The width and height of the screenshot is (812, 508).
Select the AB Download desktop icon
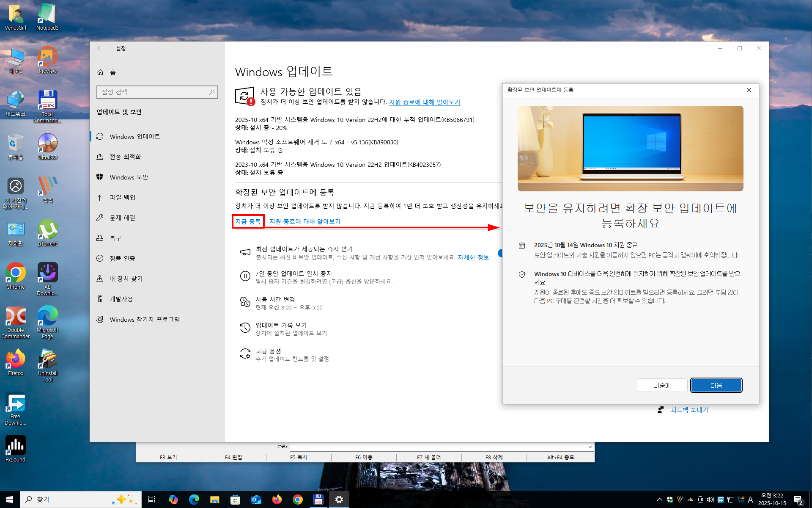[47, 279]
